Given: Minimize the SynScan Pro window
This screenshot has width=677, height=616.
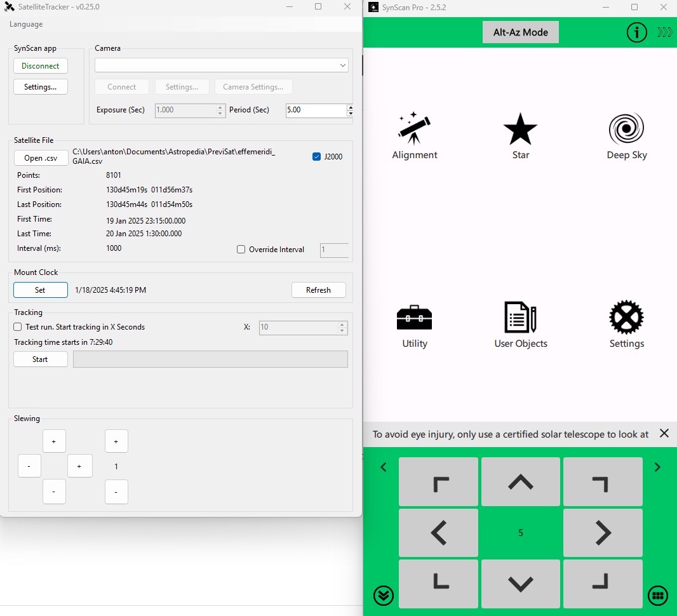Looking at the screenshot, I should point(605,8).
